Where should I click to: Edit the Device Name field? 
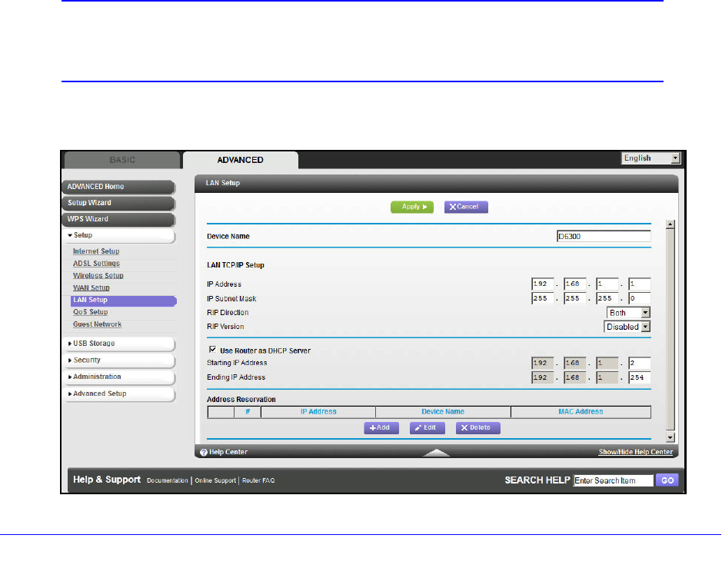pyautogui.click(x=604, y=236)
